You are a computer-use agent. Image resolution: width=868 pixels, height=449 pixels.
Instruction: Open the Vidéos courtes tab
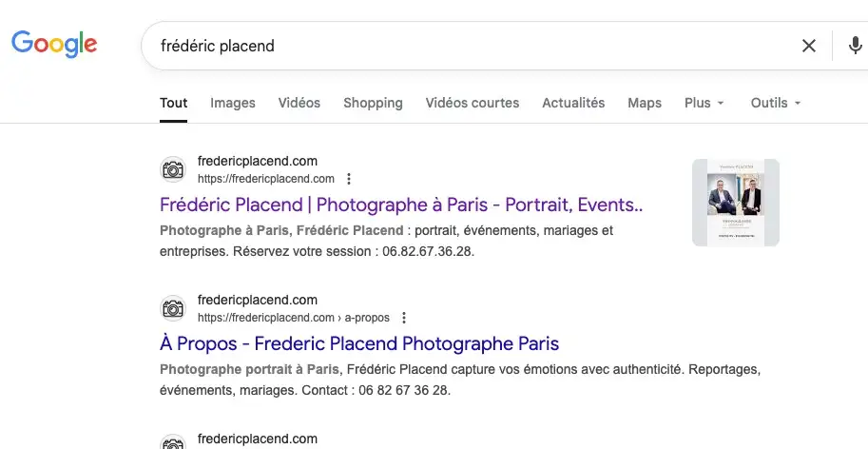[x=473, y=103]
